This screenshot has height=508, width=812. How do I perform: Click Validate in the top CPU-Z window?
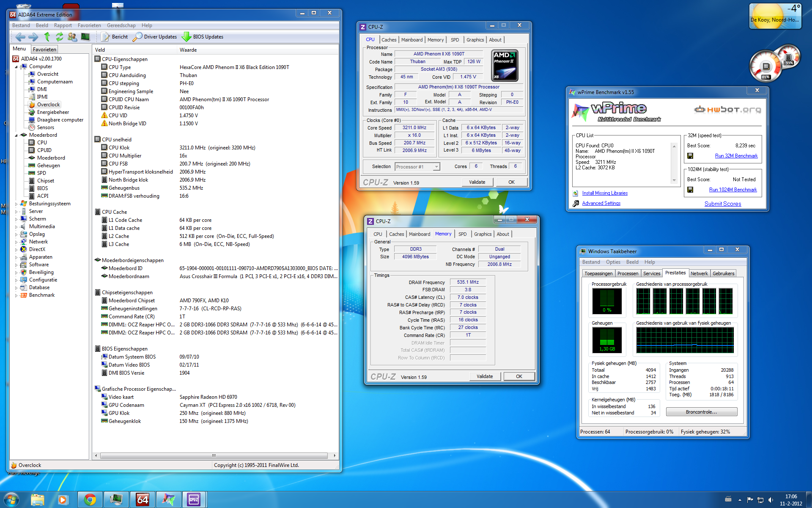[477, 182]
